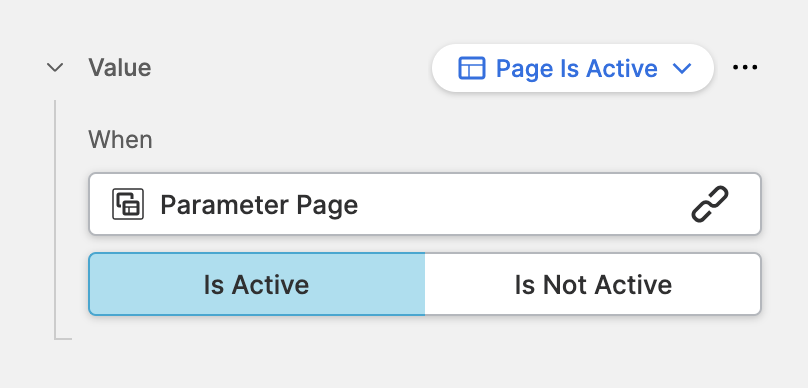Click the Parameter Page text in the field
808x388 pixels.
pos(259,205)
